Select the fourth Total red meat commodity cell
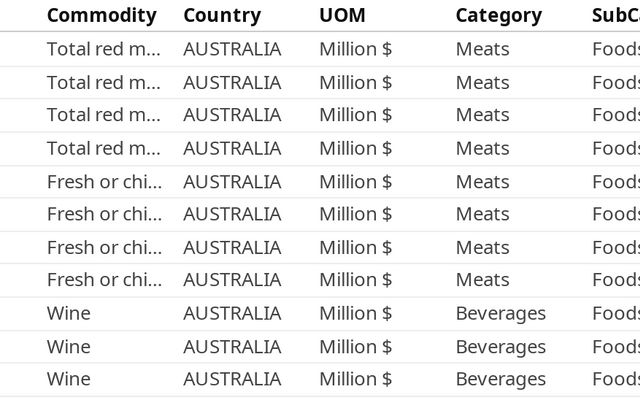 pos(104,149)
